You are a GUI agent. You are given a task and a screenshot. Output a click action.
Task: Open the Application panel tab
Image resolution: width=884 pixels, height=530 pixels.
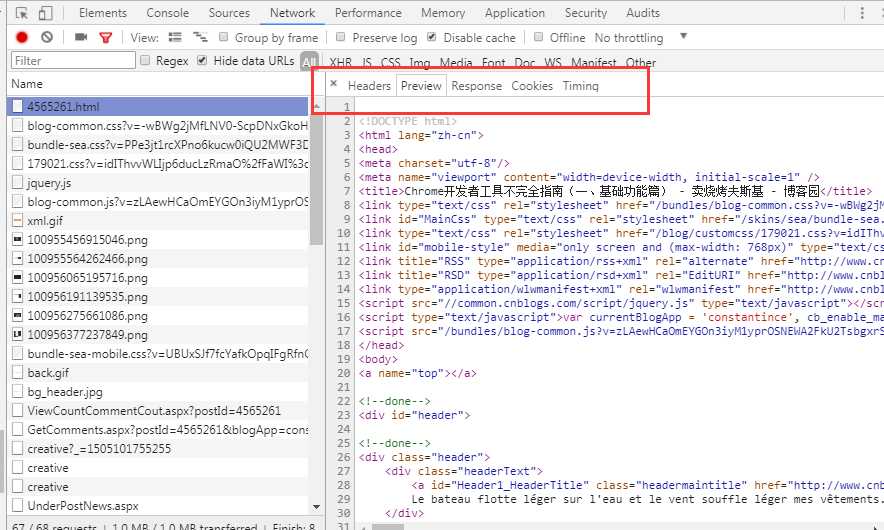coord(515,13)
